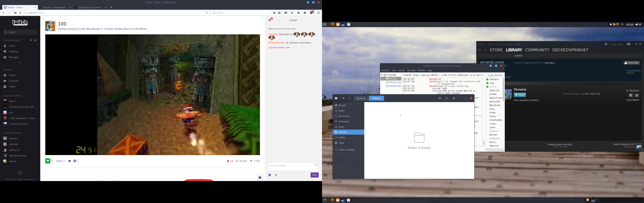This screenshot has width=644, height=203.
Task: Click the Twitch logo in sidebar
Action: 20,23
